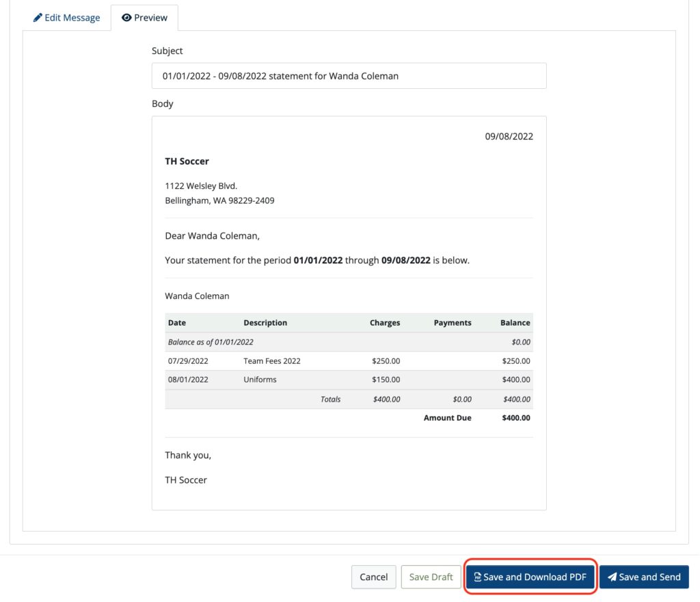The height and width of the screenshot is (602, 700).
Task: Click the PDF icon inside Save and Download PDF
Action: tap(477, 577)
